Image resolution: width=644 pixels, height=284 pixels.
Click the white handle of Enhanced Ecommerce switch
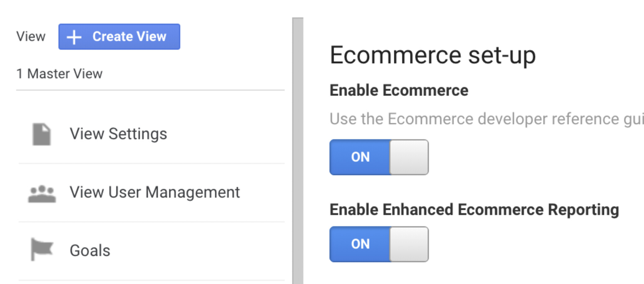pos(409,244)
